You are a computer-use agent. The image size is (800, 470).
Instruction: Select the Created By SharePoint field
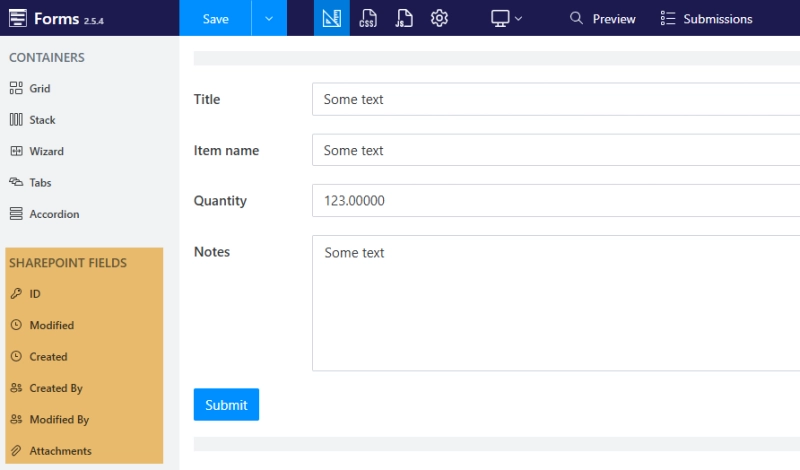(x=56, y=388)
